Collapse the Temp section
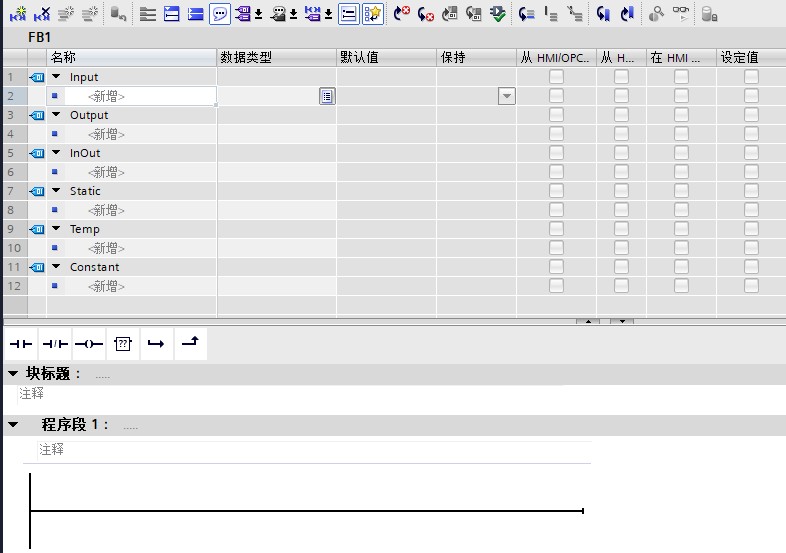Screen dimensions: 786x553 (x=56, y=229)
